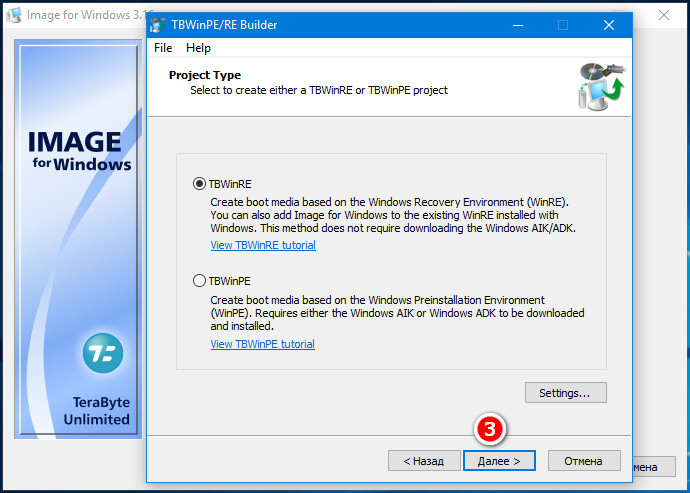This screenshot has width=690, height=493.
Task: Click the TeraByte Unlimited banner text
Action: click(97, 410)
